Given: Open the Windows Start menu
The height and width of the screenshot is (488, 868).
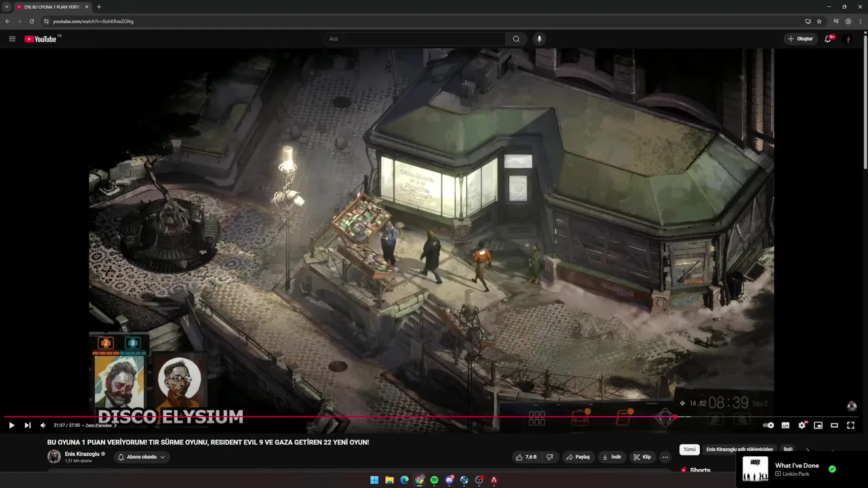Looking at the screenshot, I should pyautogui.click(x=374, y=480).
